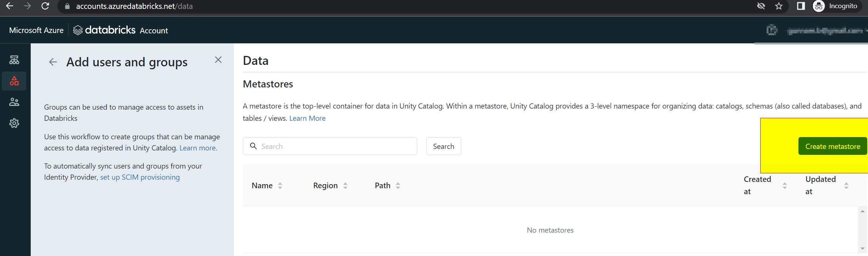The image size is (868, 256).
Task: Click the Search button
Action: [444, 146]
